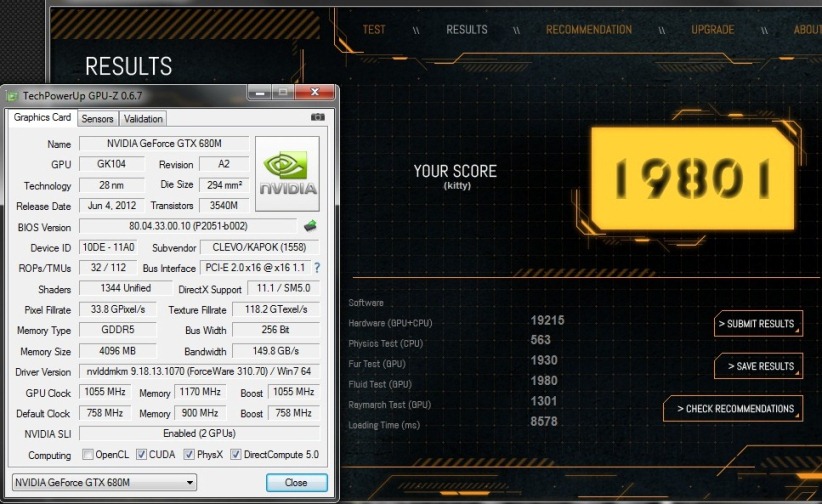The image size is (822, 504).
Task: Click the Bus Width value 256 Bit
Action: tap(276, 330)
